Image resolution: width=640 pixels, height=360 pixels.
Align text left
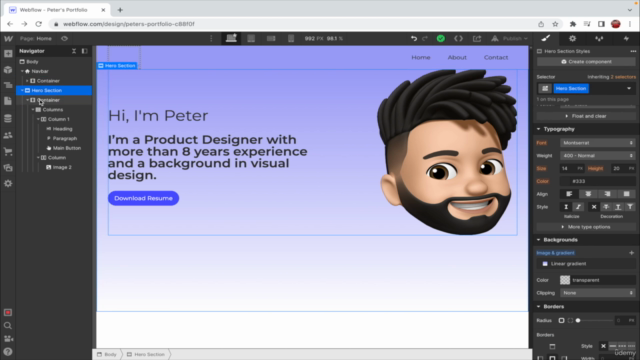(x=569, y=194)
